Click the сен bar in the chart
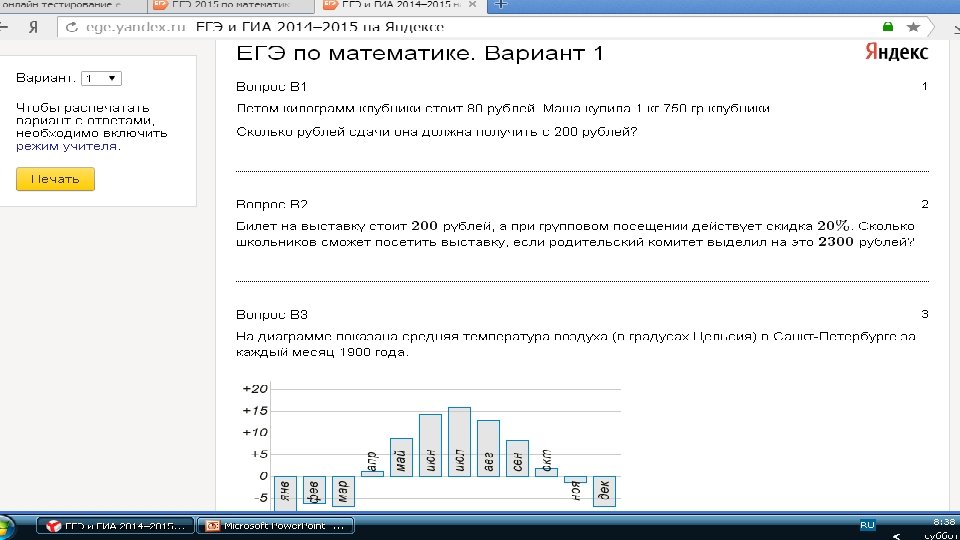Image resolution: width=960 pixels, height=540 pixels. (517, 459)
